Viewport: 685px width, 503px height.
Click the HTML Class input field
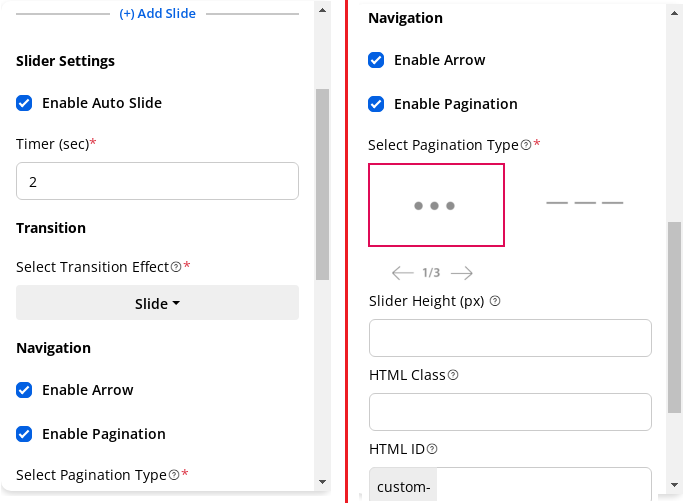tap(510, 412)
